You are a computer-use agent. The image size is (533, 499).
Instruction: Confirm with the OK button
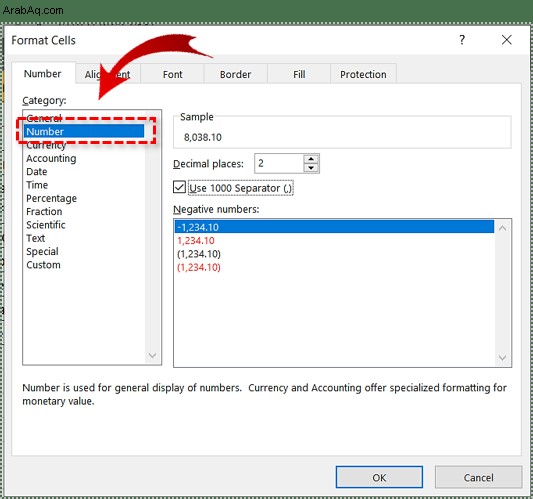[379, 477]
